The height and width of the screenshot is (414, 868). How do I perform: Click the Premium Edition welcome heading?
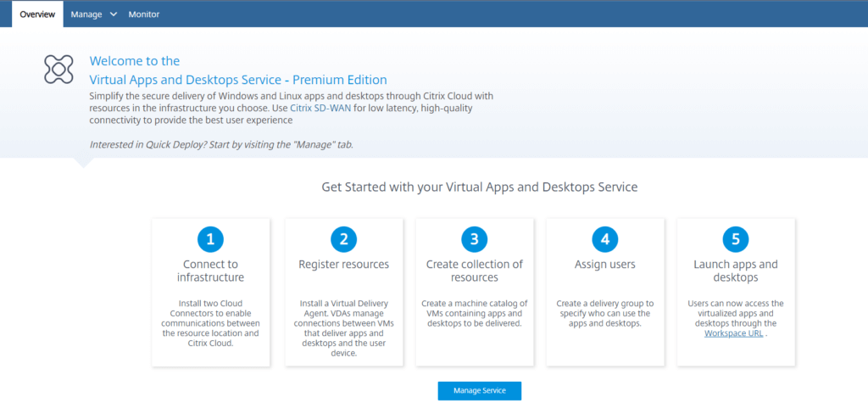pos(238,79)
